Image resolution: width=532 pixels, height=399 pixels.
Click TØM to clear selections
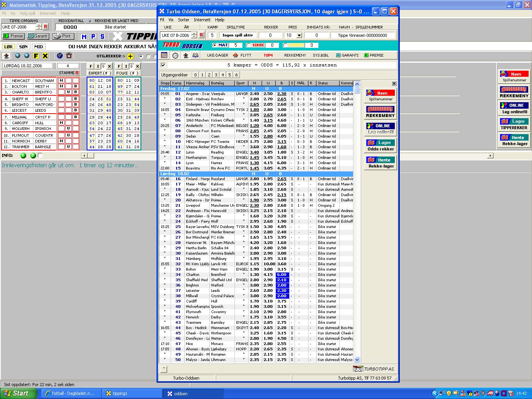pyautogui.click(x=268, y=55)
